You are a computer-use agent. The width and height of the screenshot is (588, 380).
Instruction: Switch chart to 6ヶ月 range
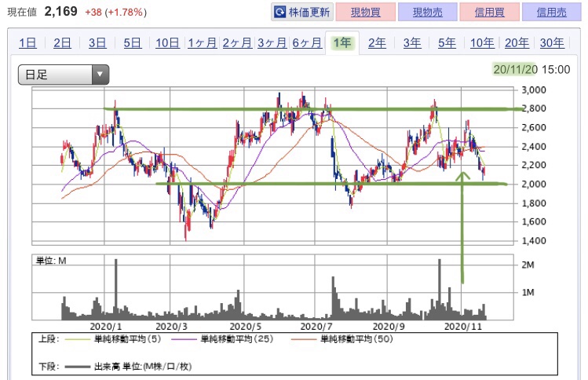tap(307, 43)
